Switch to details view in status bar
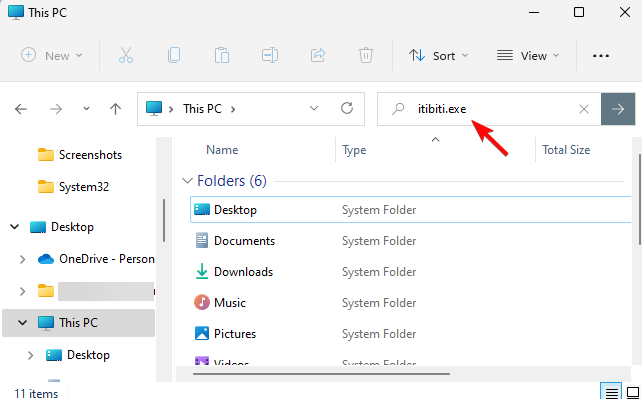 tap(611, 392)
